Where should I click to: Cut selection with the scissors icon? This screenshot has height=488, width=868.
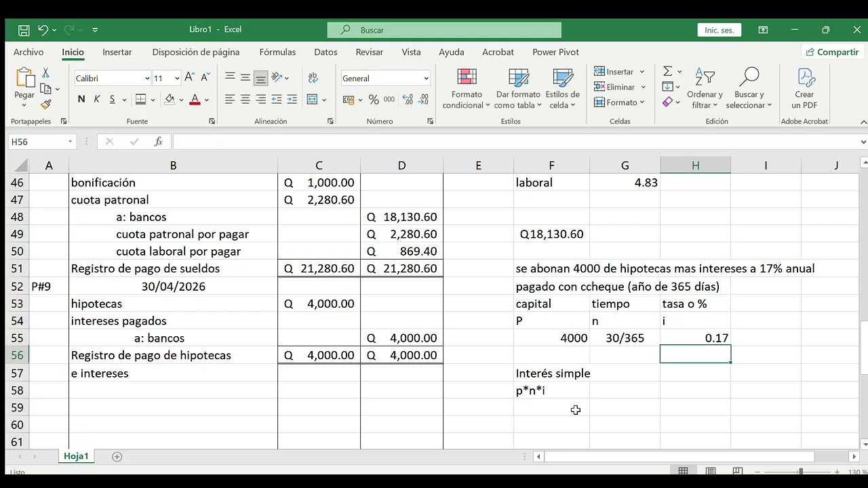[45, 73]
